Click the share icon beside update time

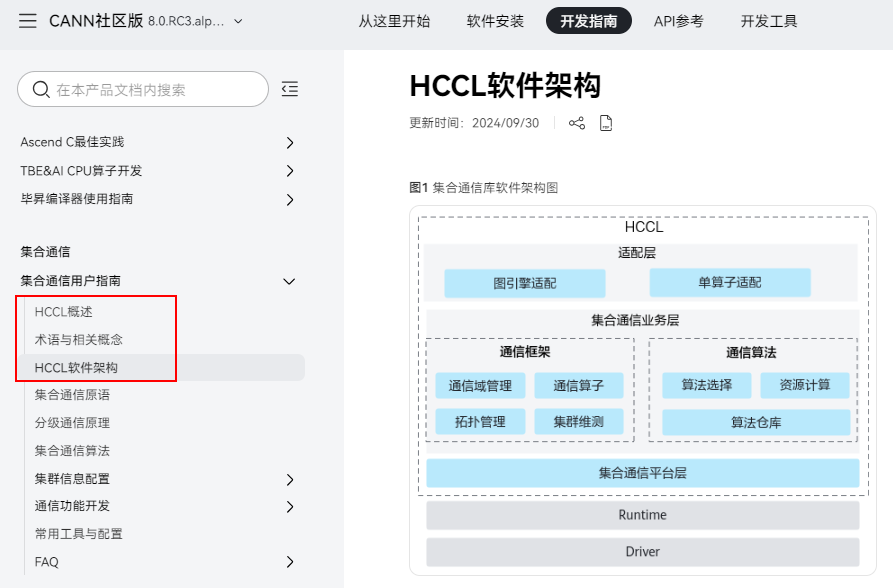coord(576,123)
